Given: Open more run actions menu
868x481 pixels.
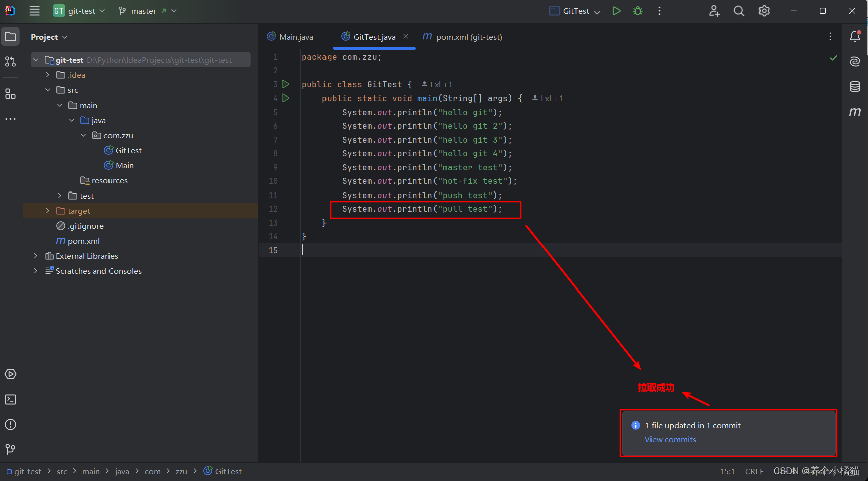Looking at the screenshot, I should pos(659,11).
